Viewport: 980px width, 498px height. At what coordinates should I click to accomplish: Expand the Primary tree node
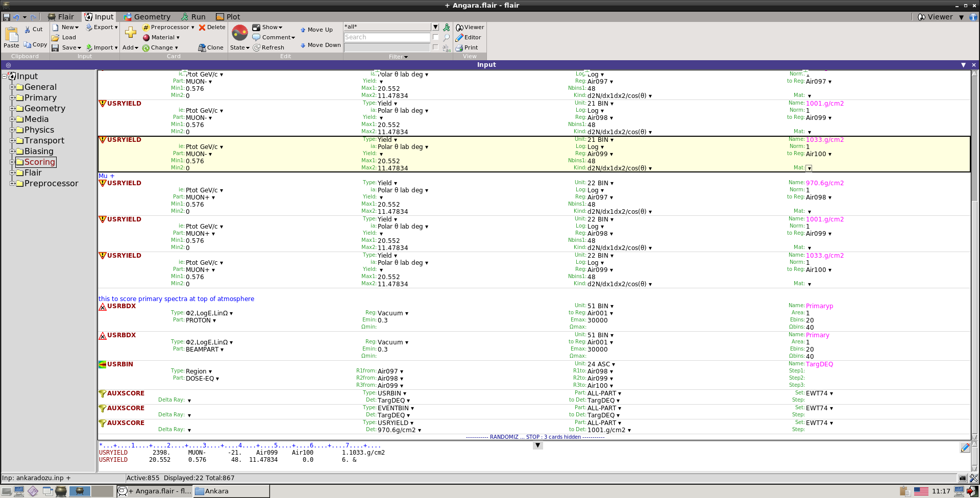pos(12,98)
